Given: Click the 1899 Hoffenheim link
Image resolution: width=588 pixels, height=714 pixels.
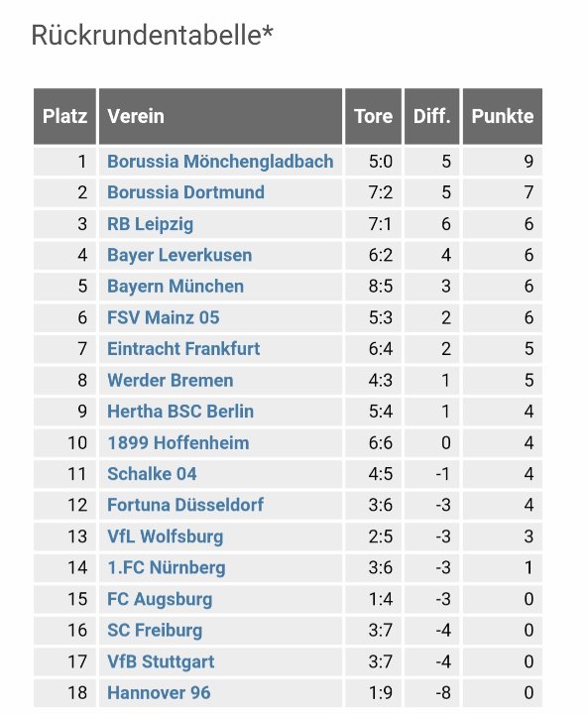Looking at the screenshot, I should (178, 442).
